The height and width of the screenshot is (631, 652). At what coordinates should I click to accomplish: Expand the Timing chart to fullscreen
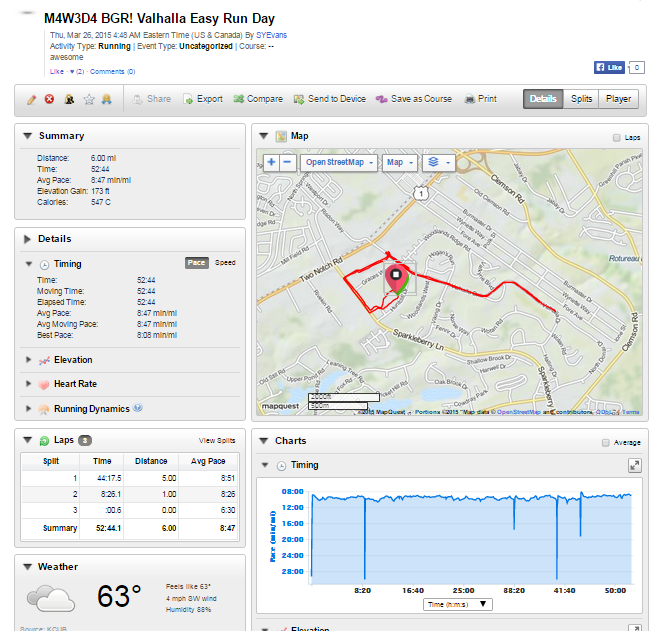click(x=634, y=465)
